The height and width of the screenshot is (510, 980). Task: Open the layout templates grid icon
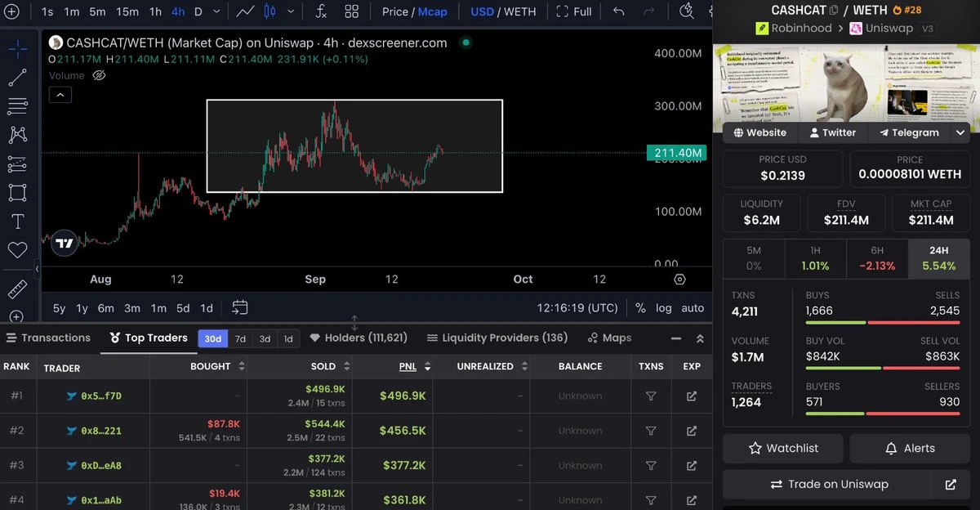(351, 11)
